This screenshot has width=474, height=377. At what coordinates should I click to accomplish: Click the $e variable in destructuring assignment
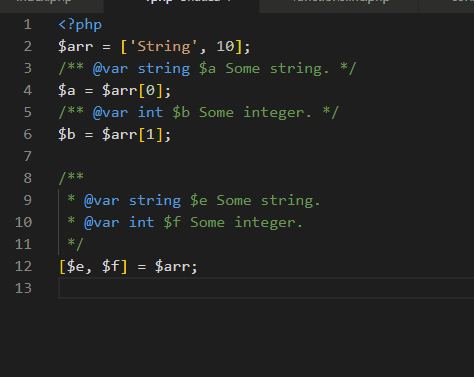[75, 267]
